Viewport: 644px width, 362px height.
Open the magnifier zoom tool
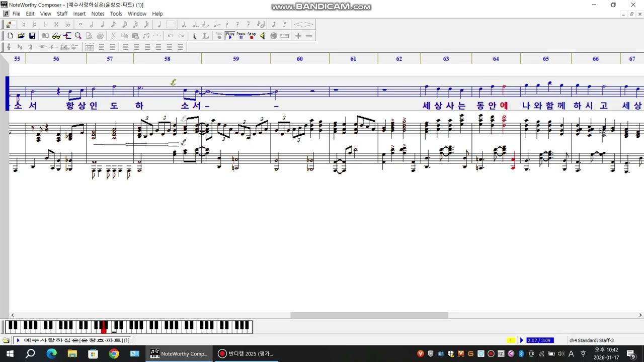pyautogui.click(x=78, y=36)
